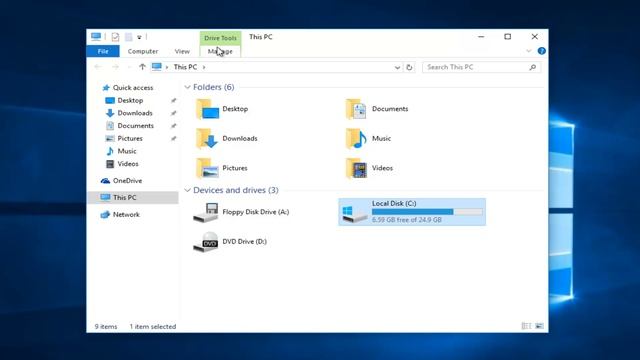Select the Local Disk (C:) drive icon
The image size is (640, 360).
(x=354, y=214)
